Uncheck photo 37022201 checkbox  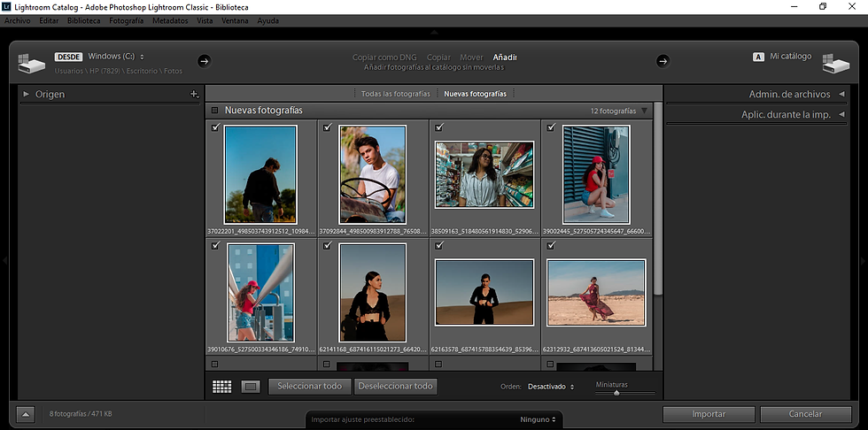(x=215, y=127)
